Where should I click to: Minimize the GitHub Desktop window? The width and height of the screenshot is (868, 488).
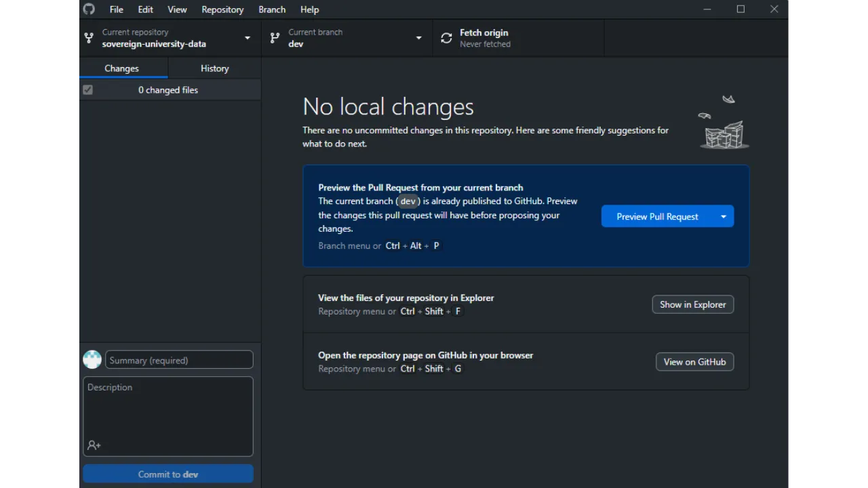pyautogui.click(x=707, y=9)
